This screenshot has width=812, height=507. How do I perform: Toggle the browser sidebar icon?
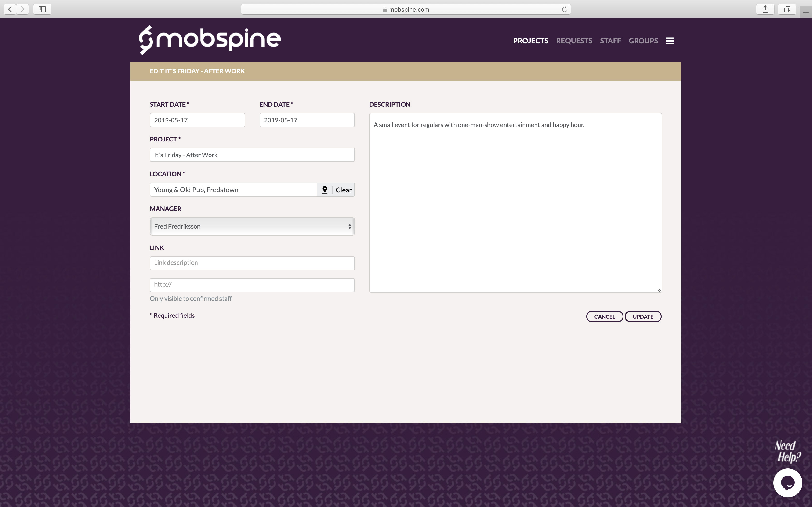pos(42,9)
